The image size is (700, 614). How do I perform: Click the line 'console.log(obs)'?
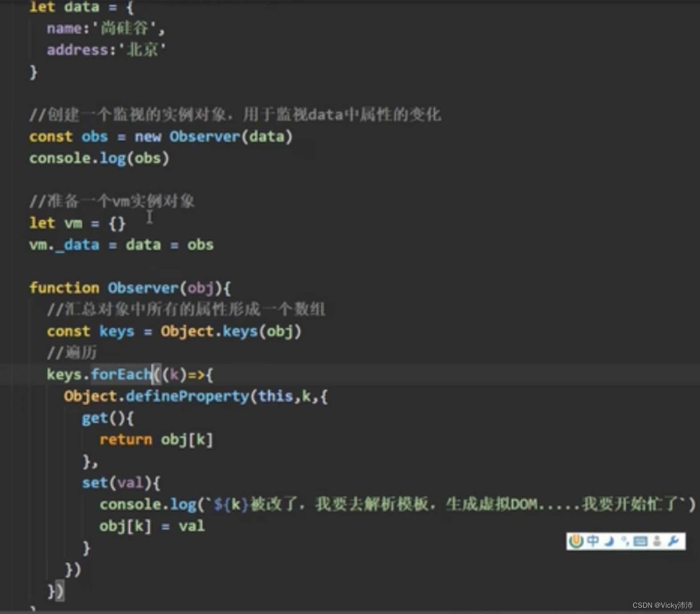click(99, 158)
